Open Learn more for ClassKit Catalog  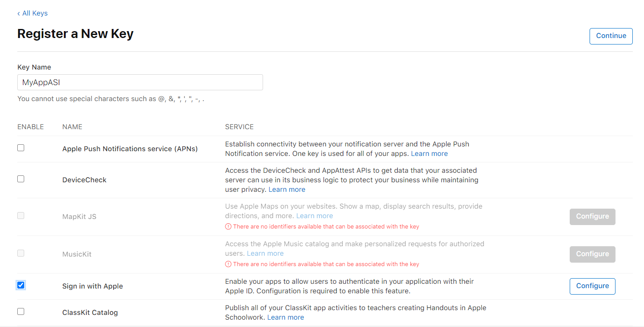pyautogui.click(x=286, y=317)
